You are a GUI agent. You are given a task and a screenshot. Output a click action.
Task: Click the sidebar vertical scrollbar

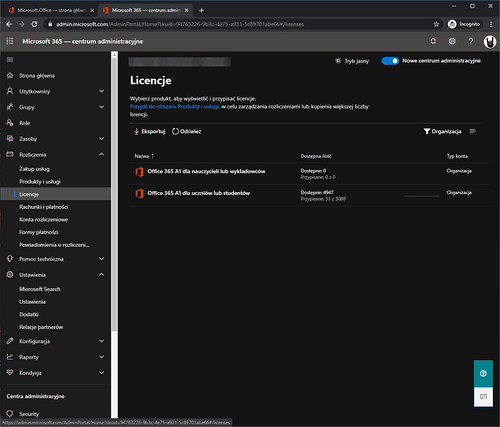tap(114, 195)
